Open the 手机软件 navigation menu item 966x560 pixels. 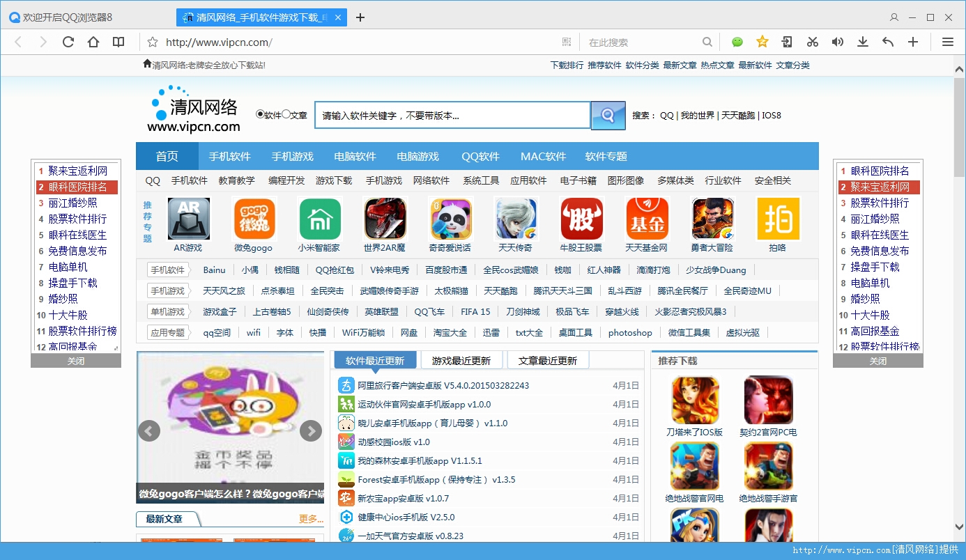[x=230, y=156]
